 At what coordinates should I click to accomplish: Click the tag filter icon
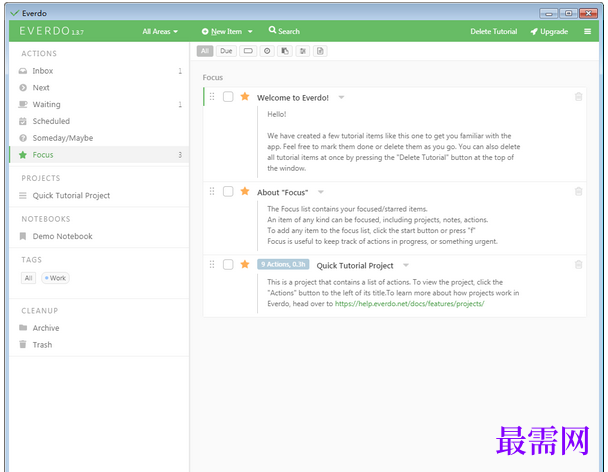click(248, 51)
